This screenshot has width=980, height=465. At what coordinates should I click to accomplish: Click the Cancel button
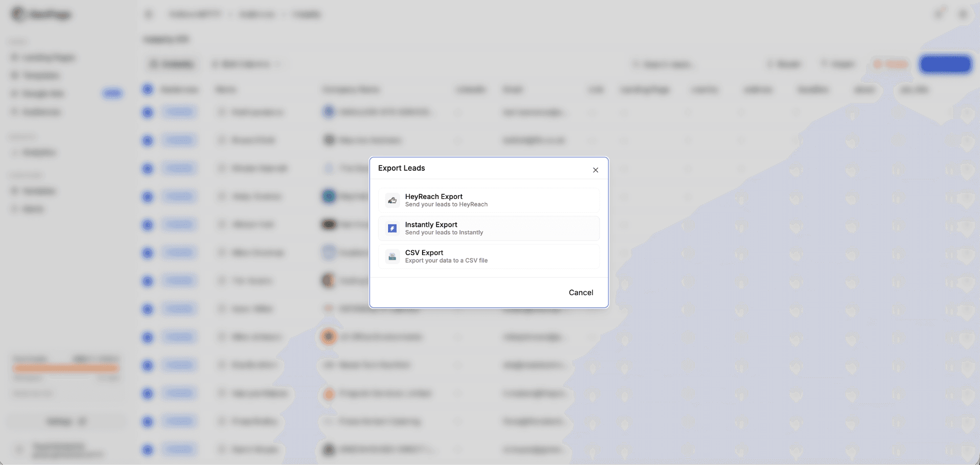click(581, 292)
